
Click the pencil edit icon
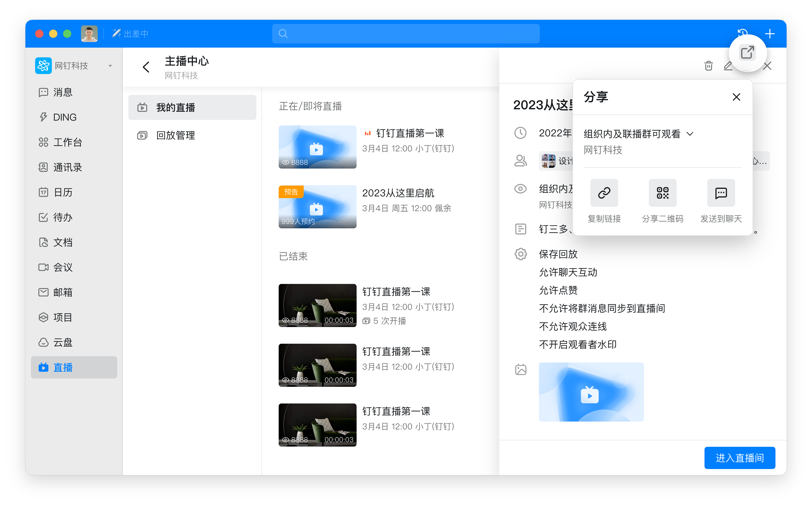tap(728, 66)
